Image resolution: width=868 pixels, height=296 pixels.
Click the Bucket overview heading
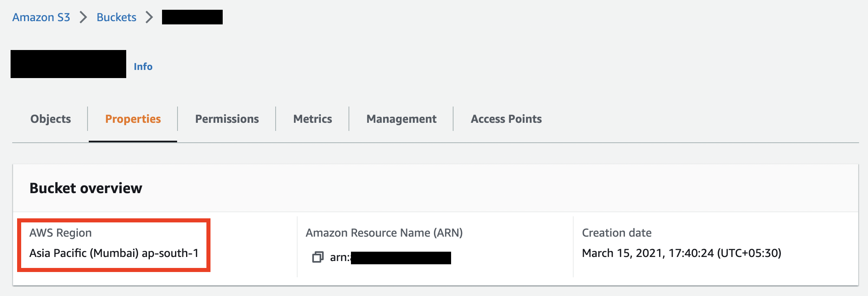click(x=86, y=188)
